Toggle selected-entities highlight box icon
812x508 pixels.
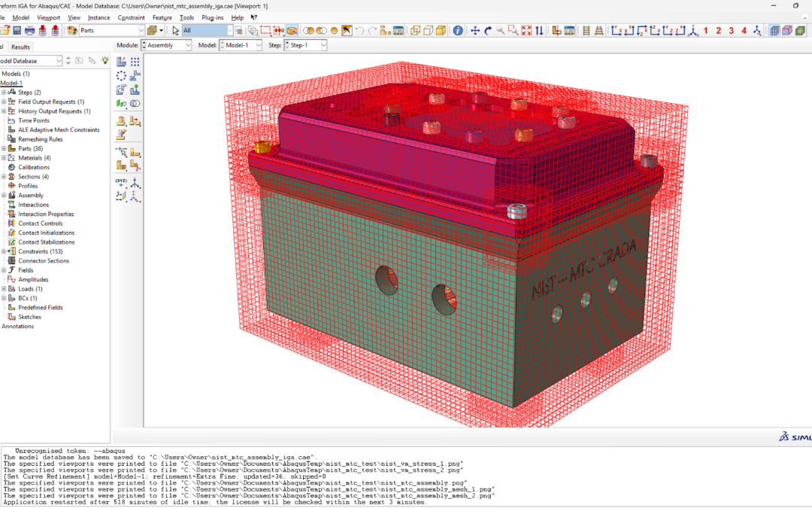(x=292, y=31)
